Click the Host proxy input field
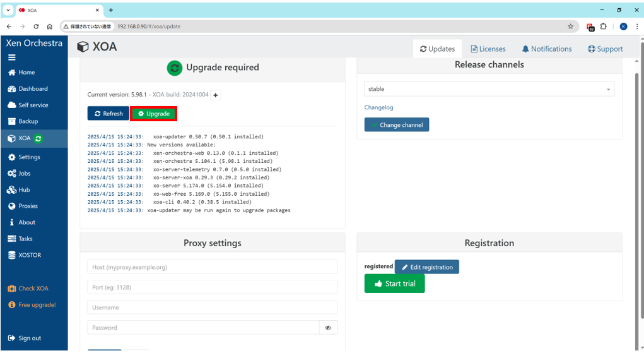Screen dimensions: 644x353 coord(212,267)
